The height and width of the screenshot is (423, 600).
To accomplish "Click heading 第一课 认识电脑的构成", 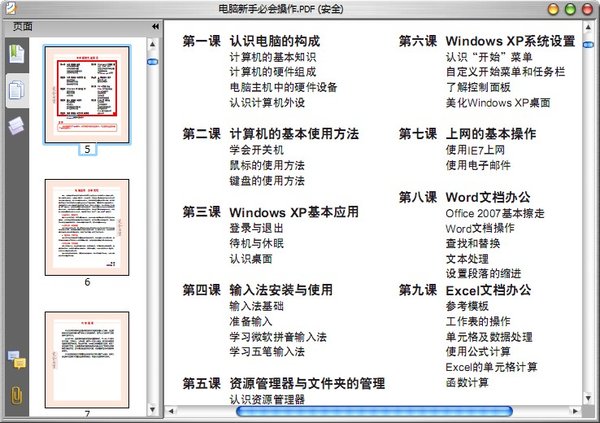I will coord(251,41).
